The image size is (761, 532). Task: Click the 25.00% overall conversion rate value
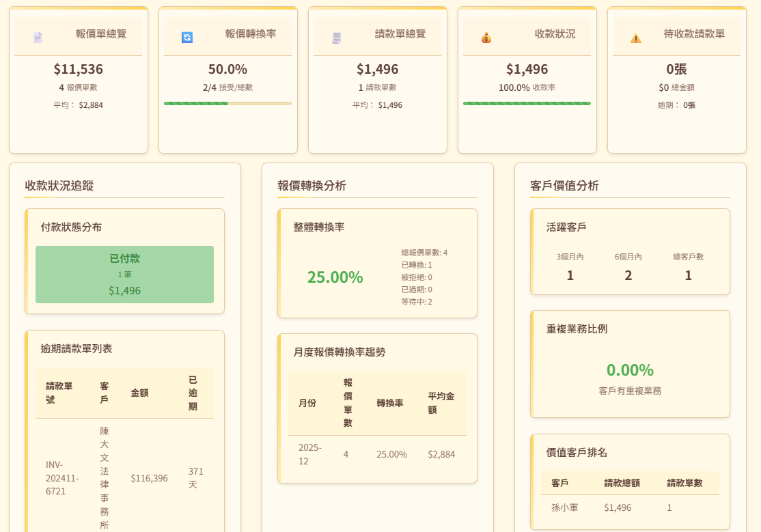334,277
